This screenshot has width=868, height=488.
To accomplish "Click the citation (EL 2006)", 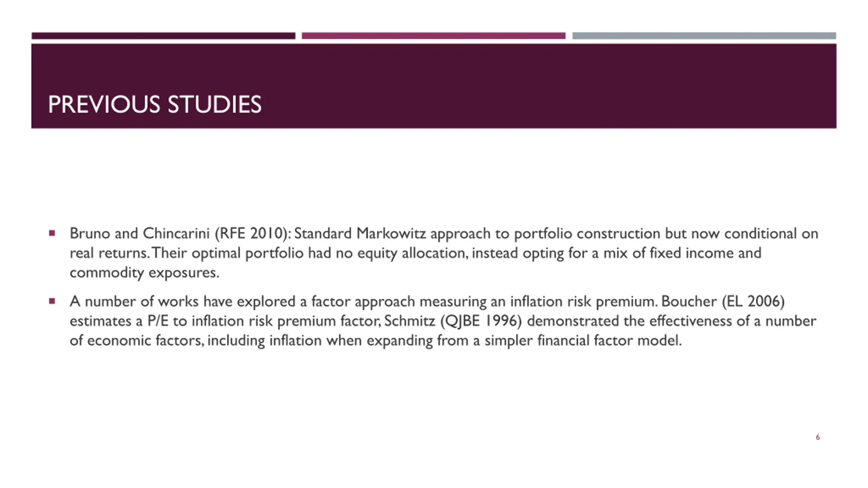I will [x=753, y=302].
